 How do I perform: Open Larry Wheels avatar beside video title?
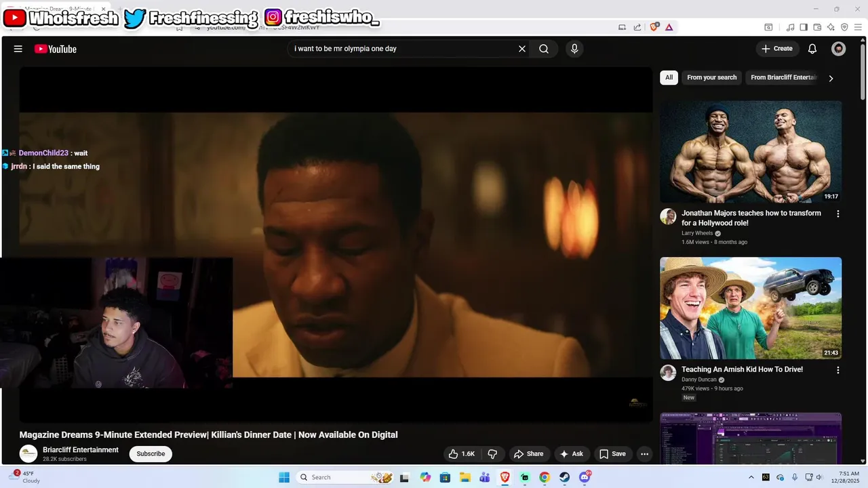[668, 216]
